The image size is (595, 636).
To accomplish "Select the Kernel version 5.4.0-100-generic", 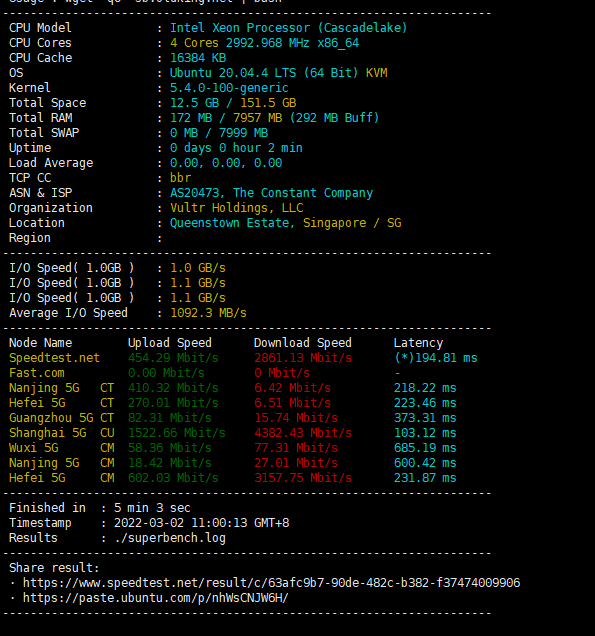I will pyautogui.click(x=229, y=88).
